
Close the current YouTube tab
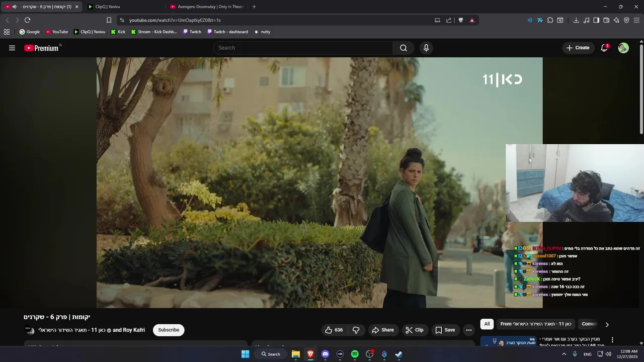(76, 7)
